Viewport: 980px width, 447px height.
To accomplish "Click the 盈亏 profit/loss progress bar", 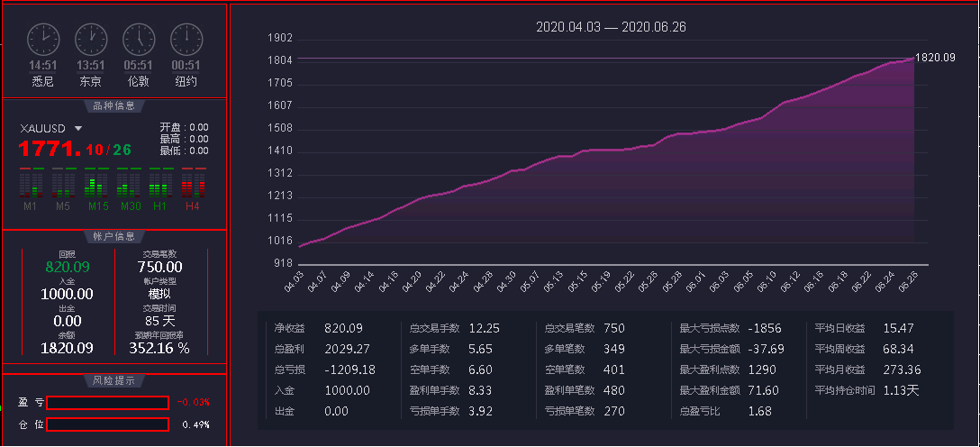I will pyautogui.click(x=107, y=403).
